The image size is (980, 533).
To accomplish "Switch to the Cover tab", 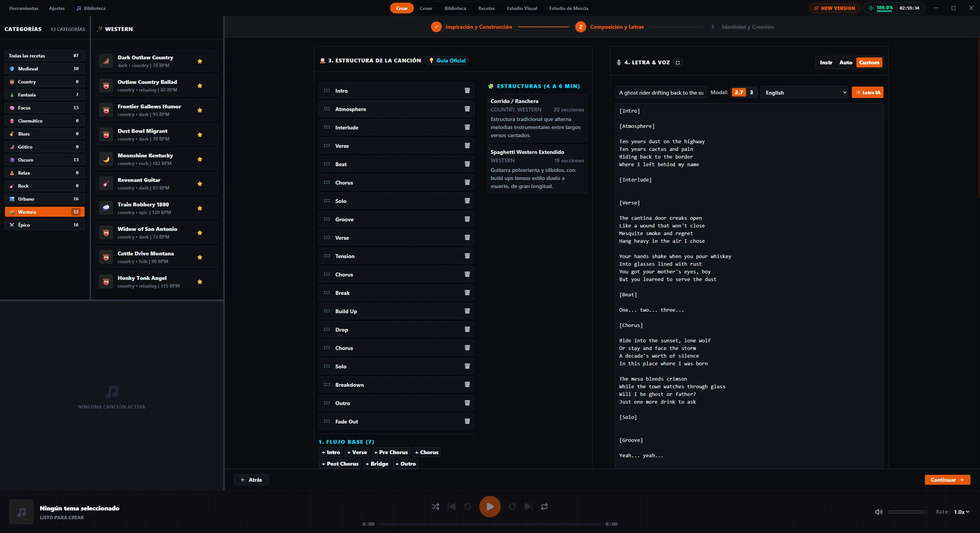I will coord(426,8).
